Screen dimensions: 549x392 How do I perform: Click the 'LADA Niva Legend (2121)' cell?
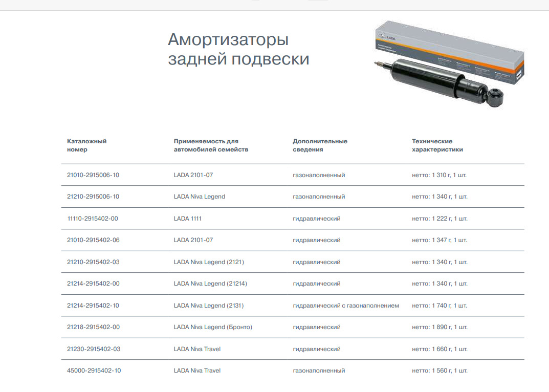[209, 262]
